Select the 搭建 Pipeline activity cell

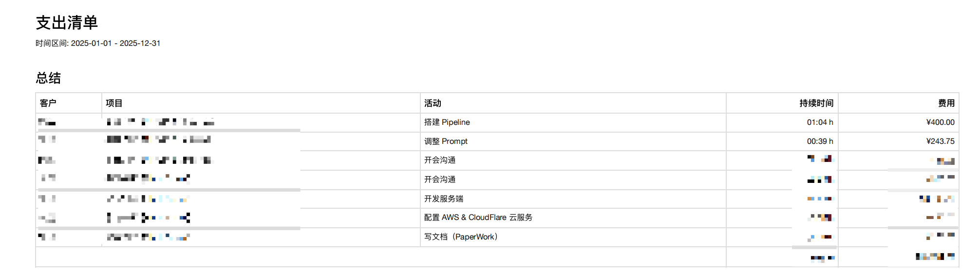point(447,122)
